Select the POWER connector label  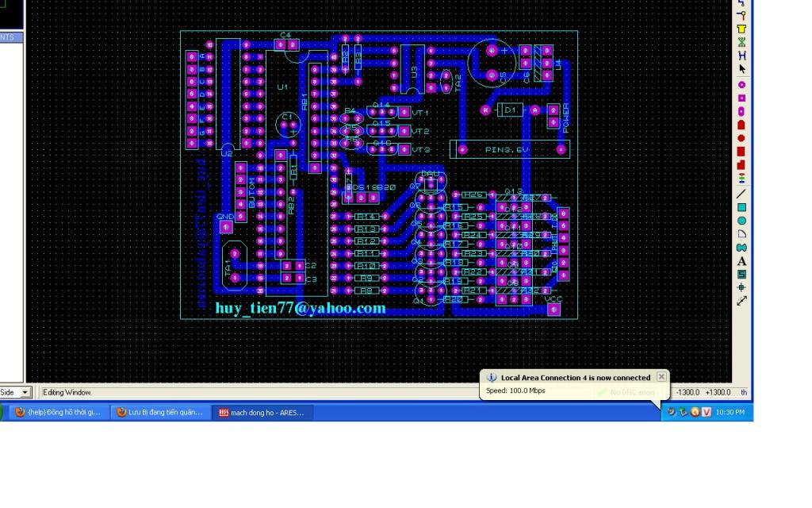566,117
